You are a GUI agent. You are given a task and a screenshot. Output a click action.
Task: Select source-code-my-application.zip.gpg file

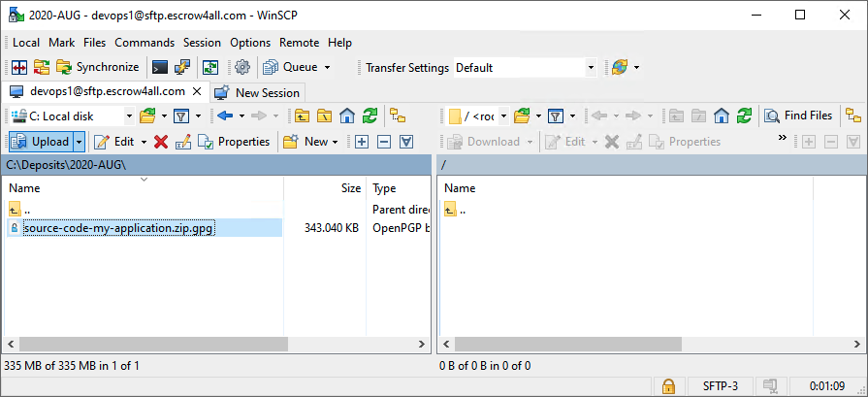point(118,227)
